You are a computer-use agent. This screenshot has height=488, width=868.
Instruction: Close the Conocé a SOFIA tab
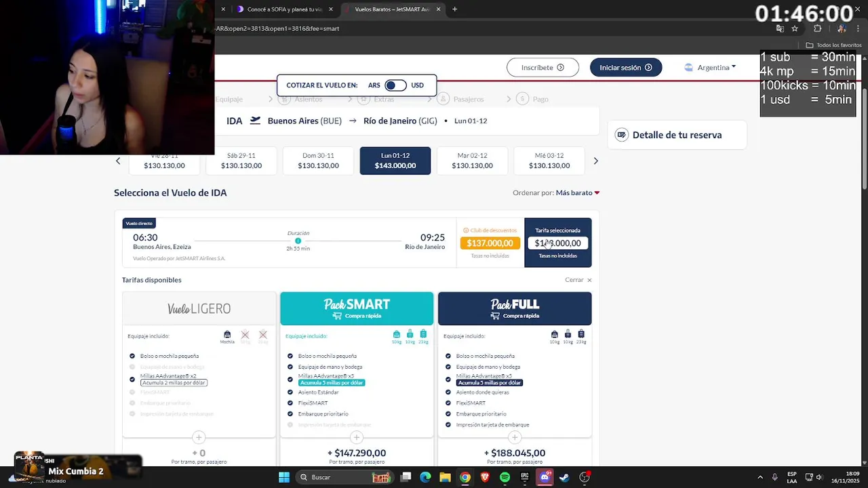coord(331,9)
